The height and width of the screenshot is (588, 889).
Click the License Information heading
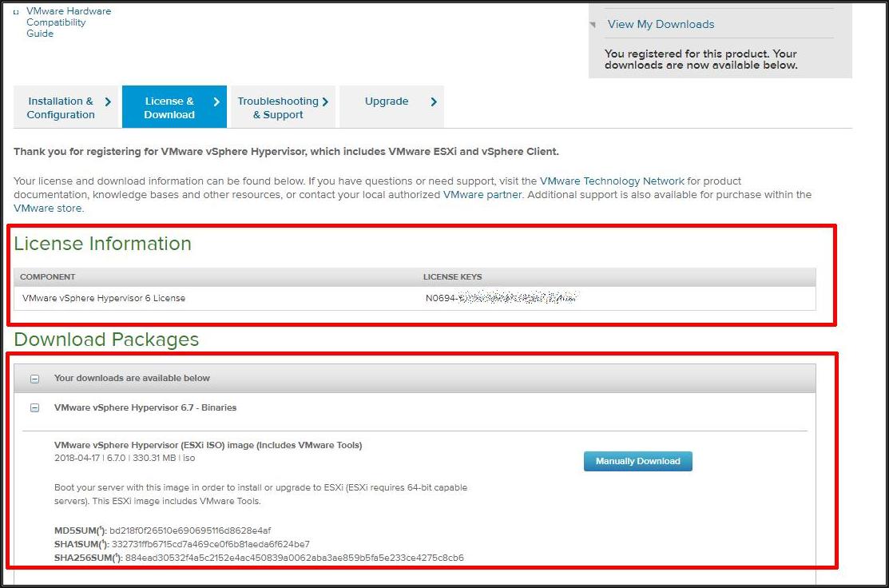[x=102, y=243]
